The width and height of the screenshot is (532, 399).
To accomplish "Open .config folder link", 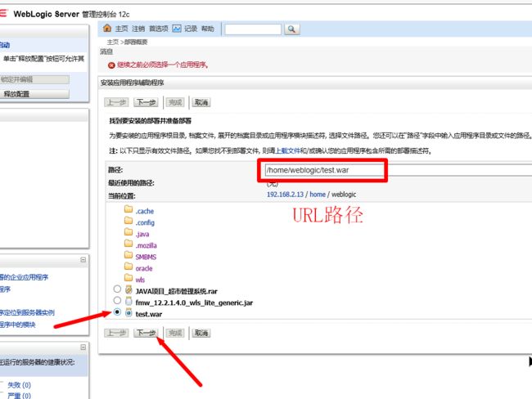I will 145,222.
